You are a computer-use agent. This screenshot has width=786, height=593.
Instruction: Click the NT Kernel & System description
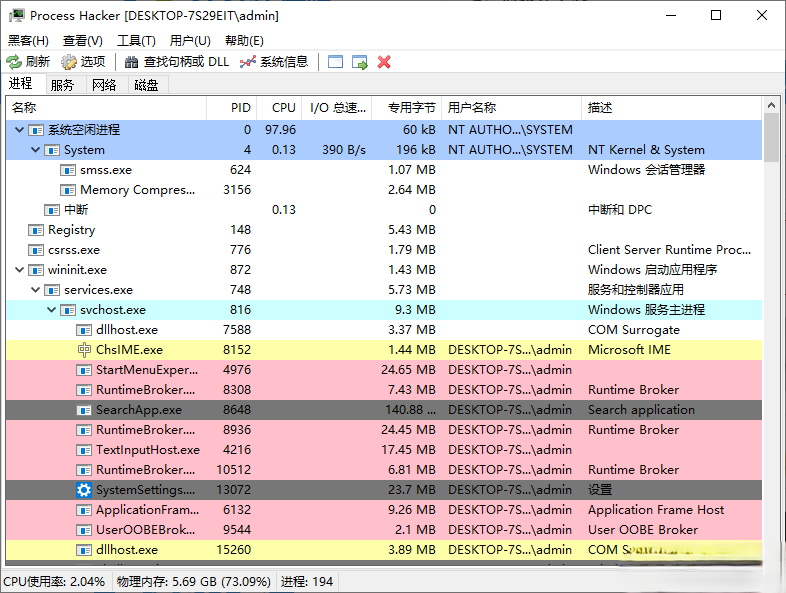coord(646,150)
